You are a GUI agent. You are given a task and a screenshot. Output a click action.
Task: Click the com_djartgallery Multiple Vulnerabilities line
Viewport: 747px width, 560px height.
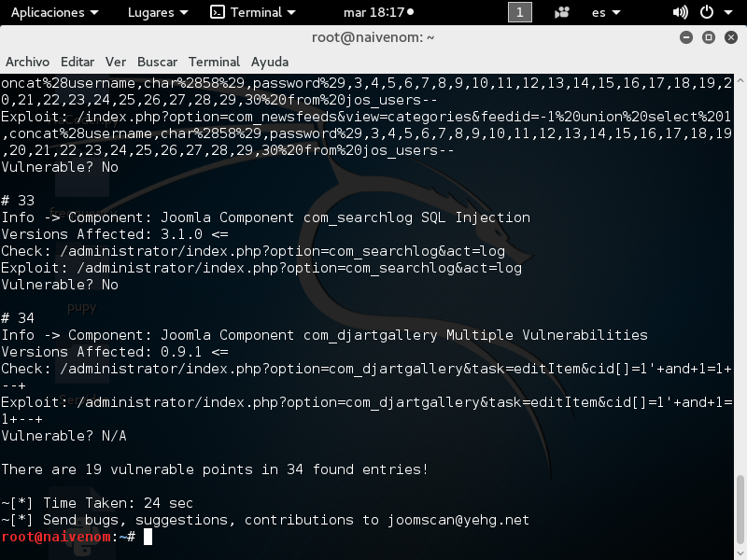click(x=324, y=335)
